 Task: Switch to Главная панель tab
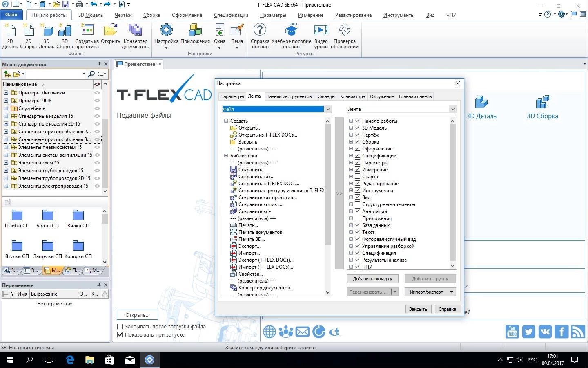[415, 96]
